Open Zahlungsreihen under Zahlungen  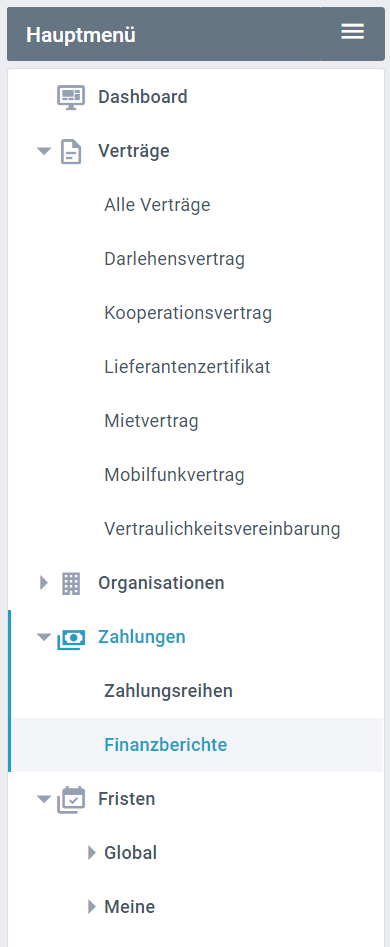(168, 691)
